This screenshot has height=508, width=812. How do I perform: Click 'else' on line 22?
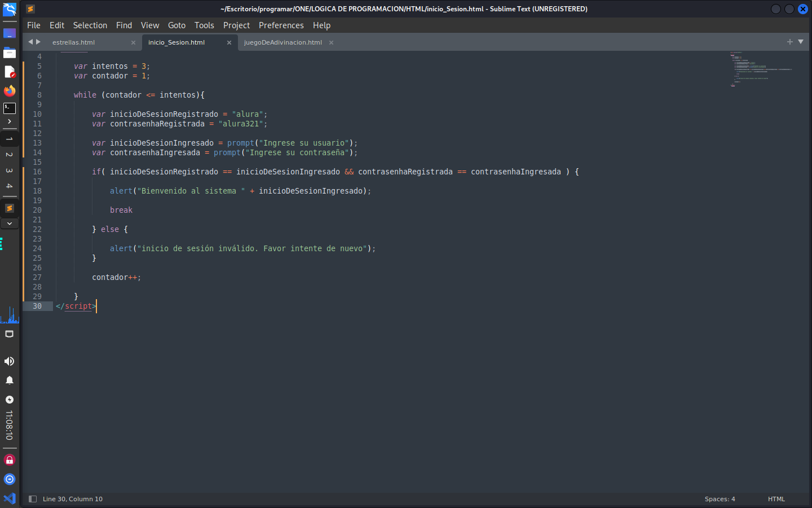click(110, 229)
